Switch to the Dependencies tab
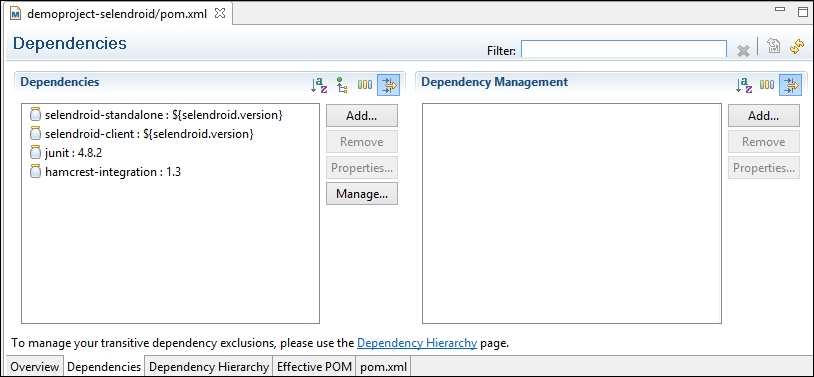This screenshot has height=377, width=814. pyautogui.click(x=104, y=367)
